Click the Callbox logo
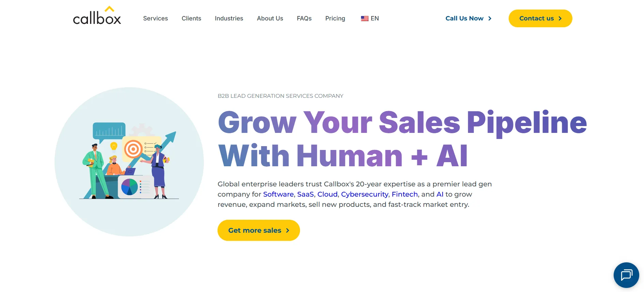This screenshot has width=644, height=292. [x=96, y=15]
